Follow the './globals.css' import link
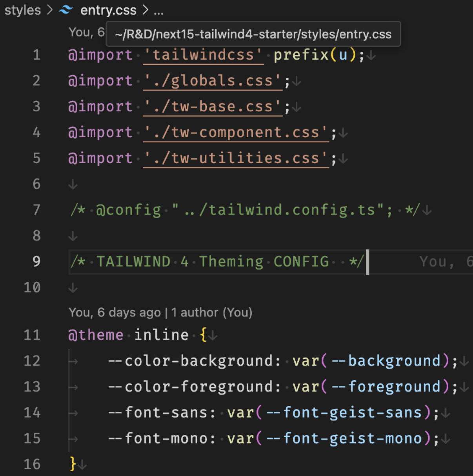Image resolution: width=473 pixels, height=476 pixels. (213, 81)
